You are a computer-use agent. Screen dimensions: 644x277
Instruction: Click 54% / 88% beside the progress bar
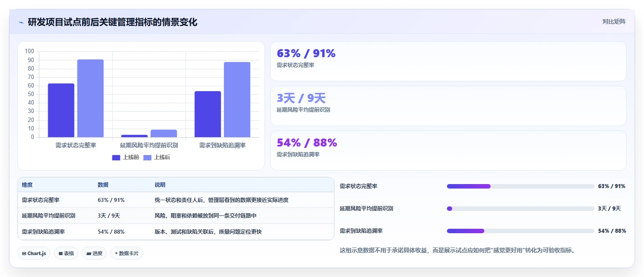click(x=612, y=231)
